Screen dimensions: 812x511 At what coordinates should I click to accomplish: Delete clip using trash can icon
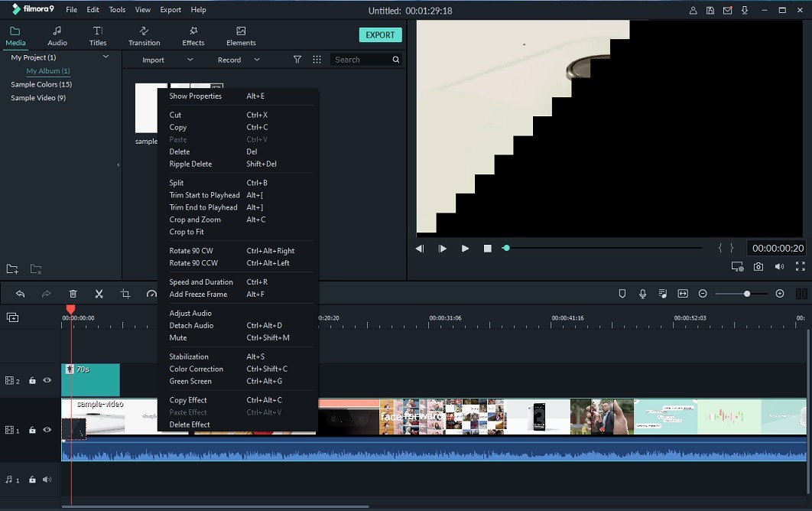point(73,294)
